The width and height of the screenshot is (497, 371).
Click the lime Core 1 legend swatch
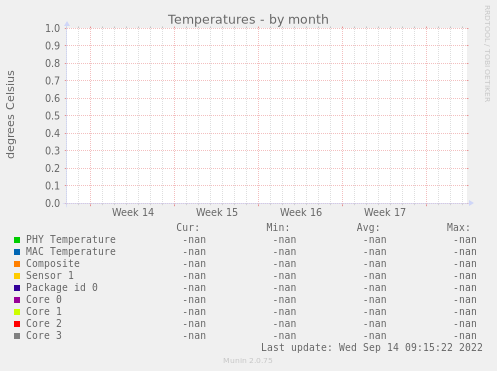tap(17, 312)
